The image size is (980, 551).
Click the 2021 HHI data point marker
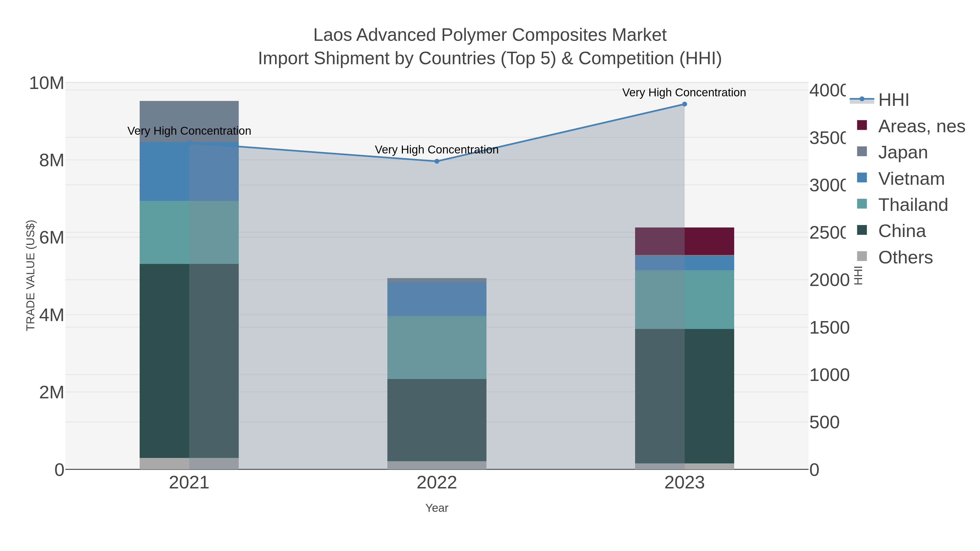coord(189,143)
